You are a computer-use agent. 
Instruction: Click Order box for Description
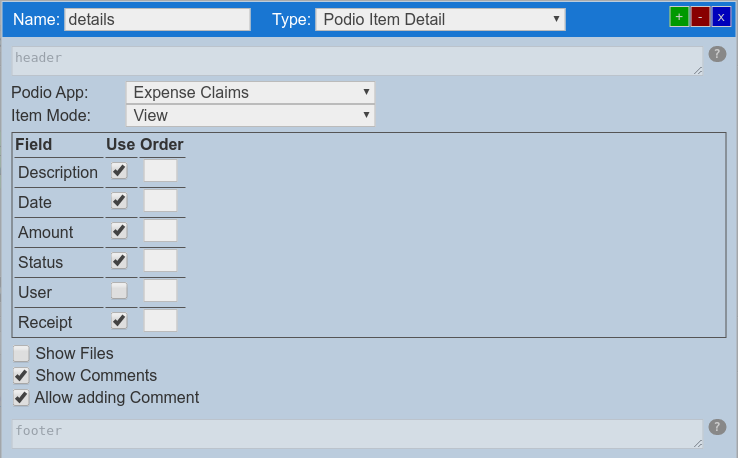(x=160, y=171)
